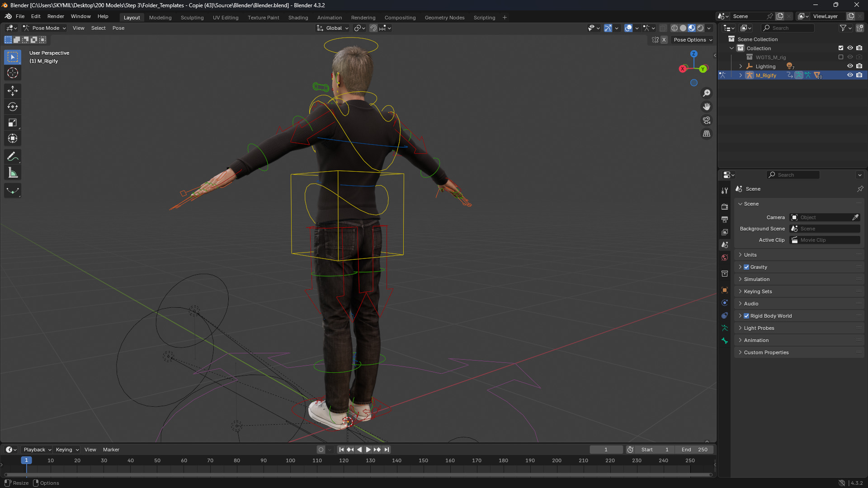This screenshot has width=868, height=488.
Task: Hide M_Rigify in viewport
Action: click(x=850, y=75)
